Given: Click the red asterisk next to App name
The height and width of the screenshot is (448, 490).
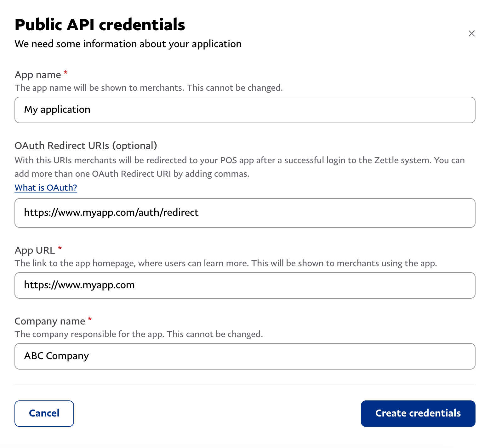Looking at the screenshot, I should [65, 72].
